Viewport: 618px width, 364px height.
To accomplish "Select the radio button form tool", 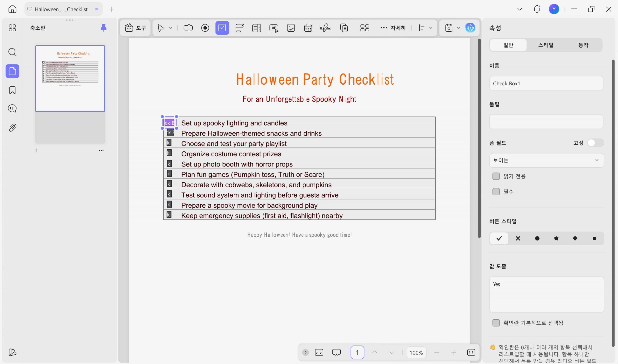I will 205,28.
